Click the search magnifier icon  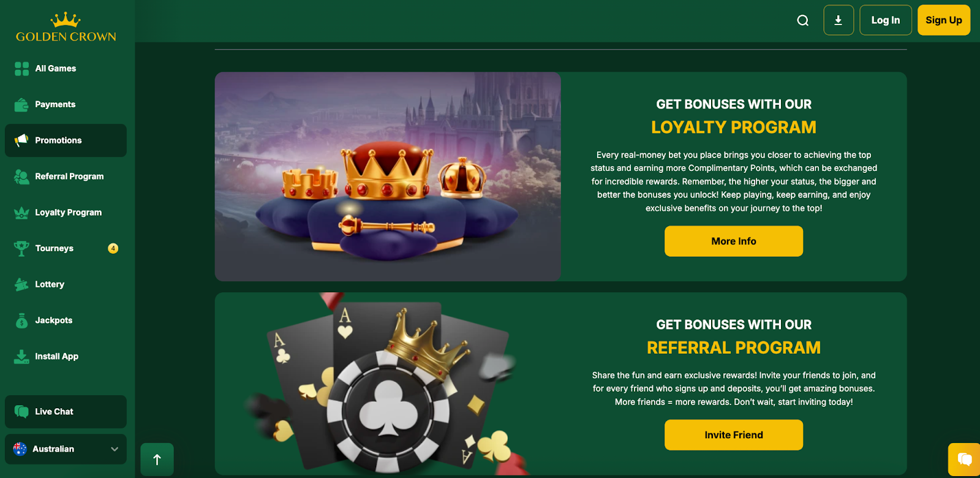pyautogui.click(x=802, y=20)
